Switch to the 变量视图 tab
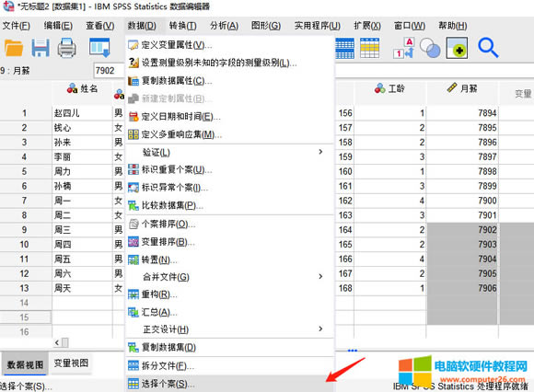The width and height of the screenshot is (534, 392). tap(71, 363)
